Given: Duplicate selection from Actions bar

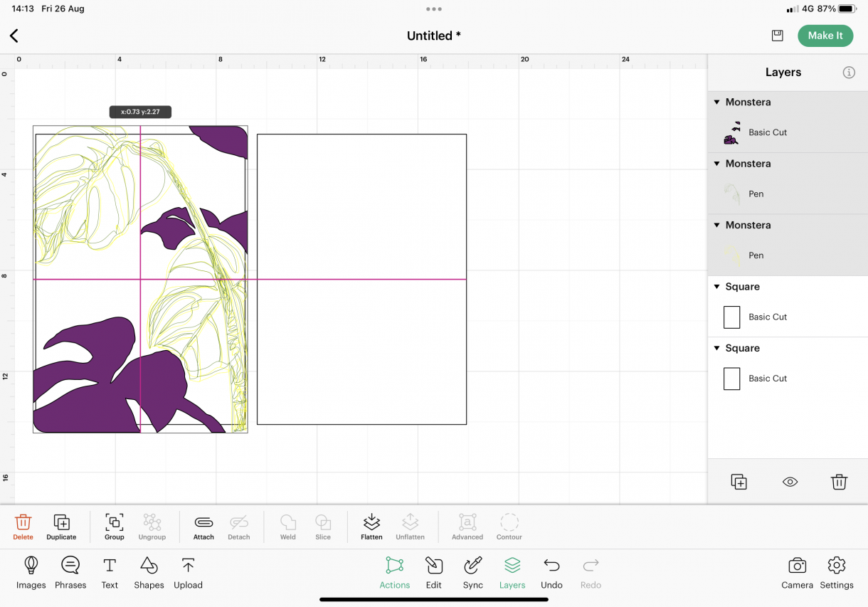Looking at the screenshot, I should coord(61,527).
